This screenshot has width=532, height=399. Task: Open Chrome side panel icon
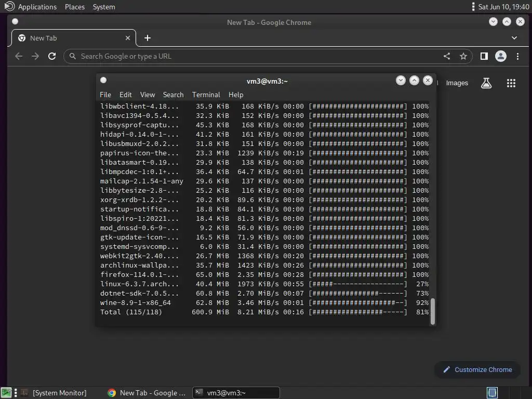click(484, 56)
